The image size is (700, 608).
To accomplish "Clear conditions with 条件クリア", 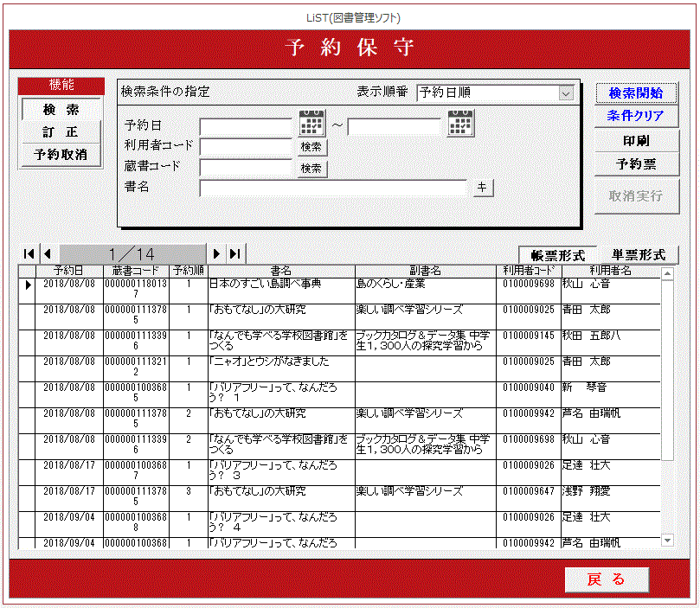I will coord(636,116).
